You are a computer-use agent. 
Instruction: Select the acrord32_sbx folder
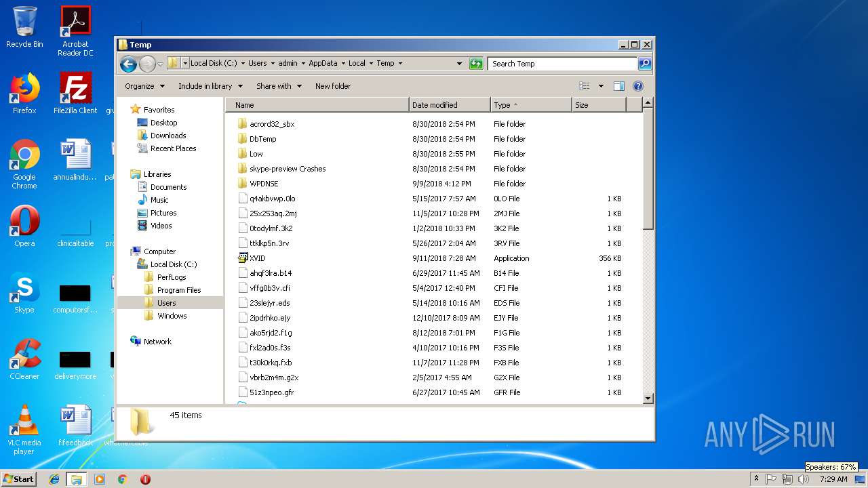click(x=272, y=124)
